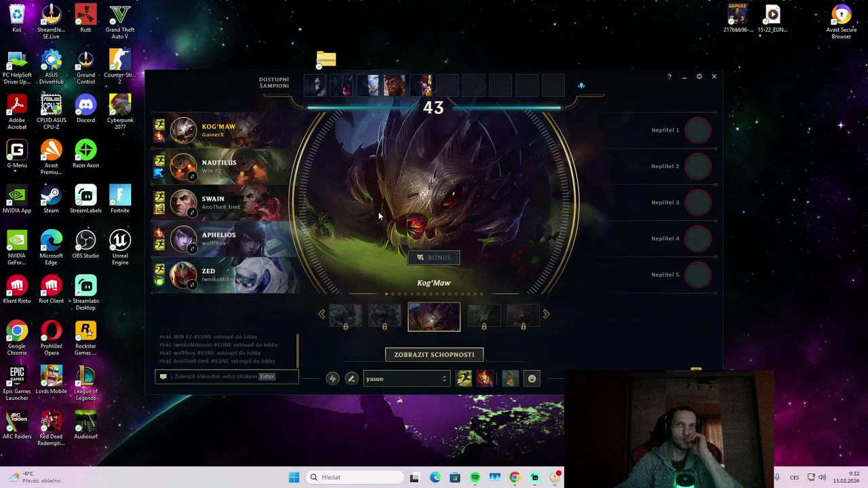Request trade with Swain swap icon
868x488 pixels.
[x=193, y=213]
